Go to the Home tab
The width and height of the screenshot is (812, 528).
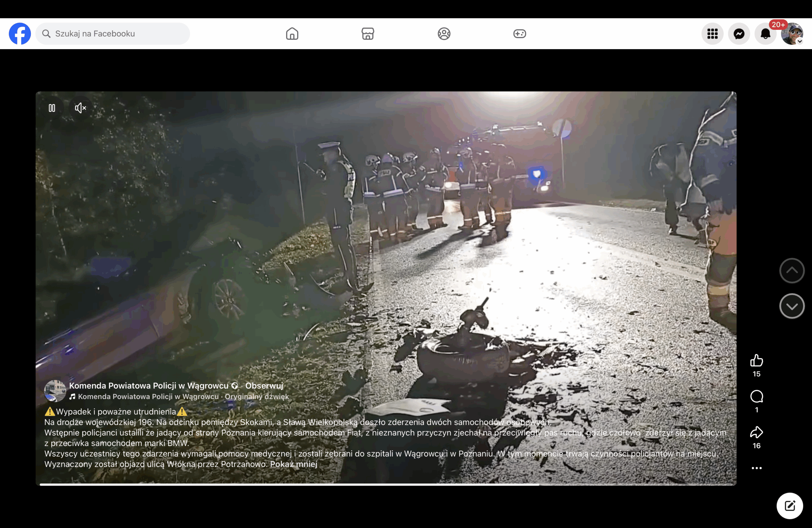click(292, 34)
